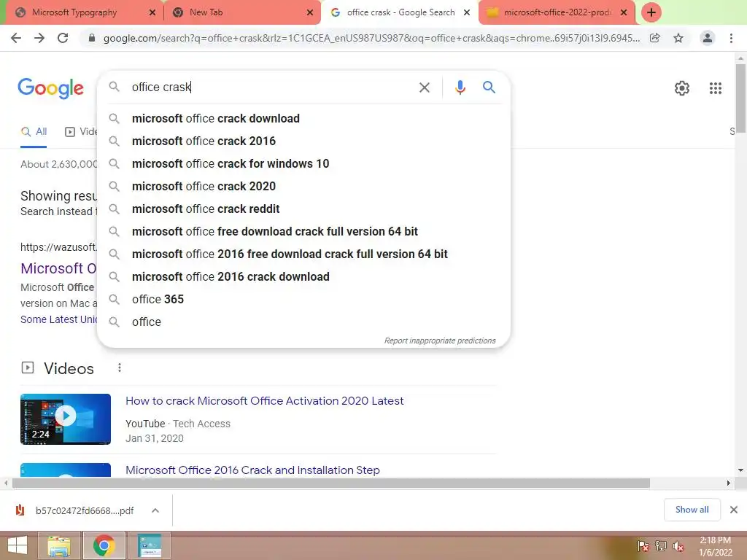The width and height of the screenshot is (747, 560).
Task: Open Videos section three-dot options
Action: [x=120, y=367]
